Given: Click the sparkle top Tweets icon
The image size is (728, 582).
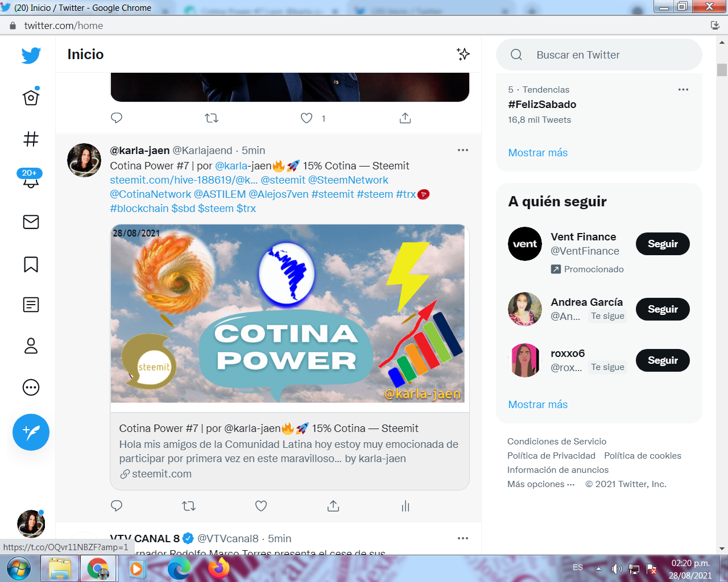Looking at the screenshot, I should point(463,54).
